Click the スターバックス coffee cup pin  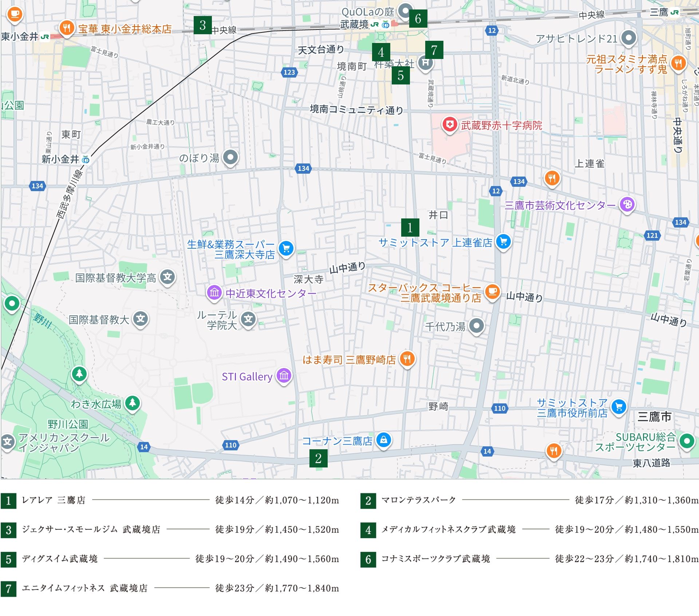[492, 292]
